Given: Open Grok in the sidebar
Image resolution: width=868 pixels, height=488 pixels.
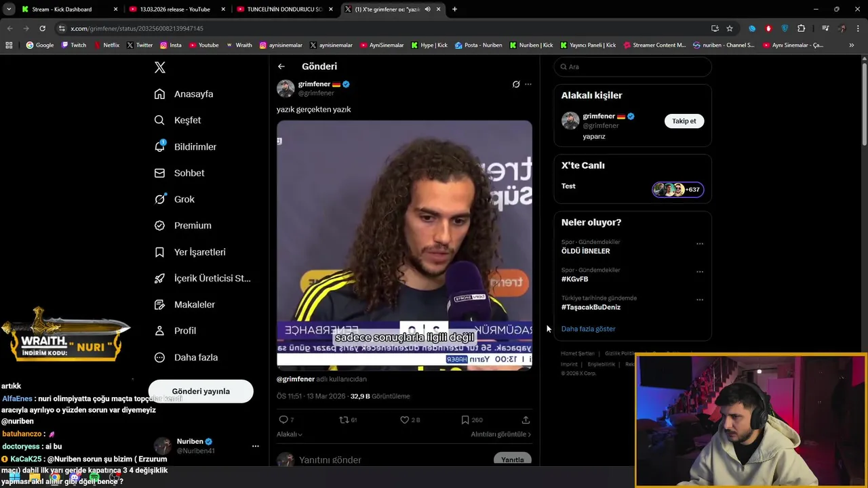Looking at the screenshot, I should [x=174, y=199].
